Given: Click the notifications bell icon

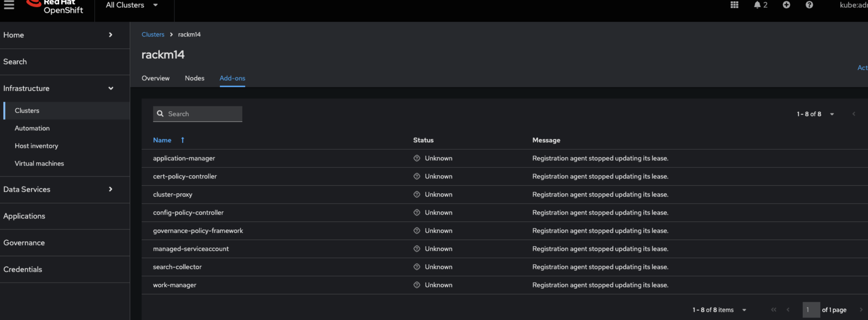Looking at the screenshot, I should coord(757,5).
